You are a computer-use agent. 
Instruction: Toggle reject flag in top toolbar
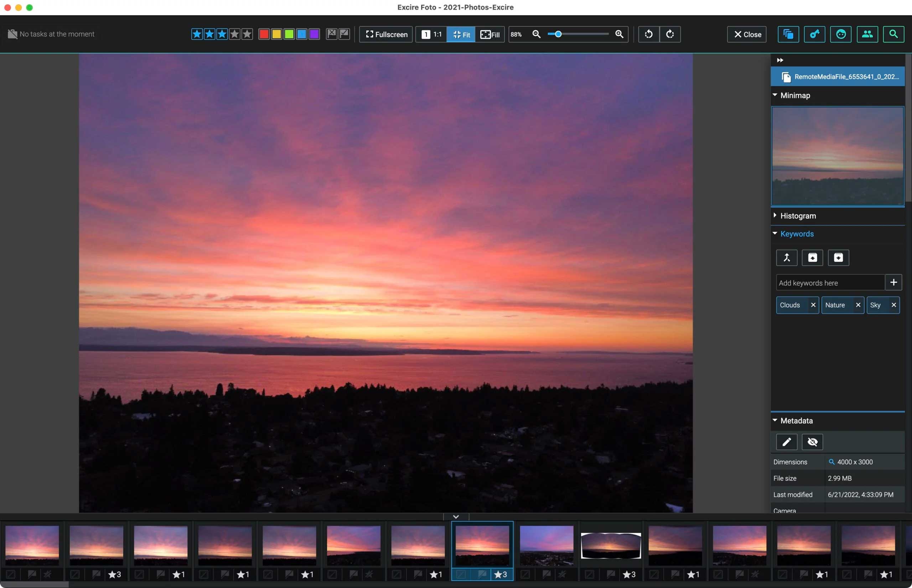tap(332, 34)
